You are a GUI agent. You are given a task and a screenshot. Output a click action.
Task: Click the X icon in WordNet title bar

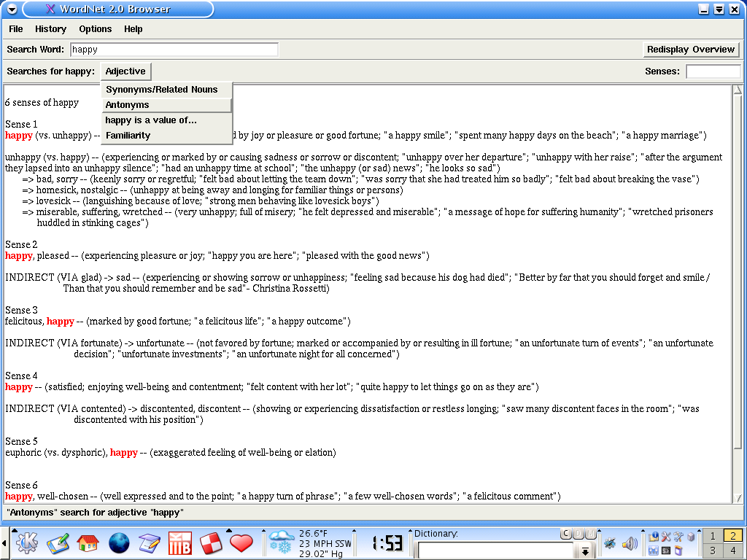[50, 9]
